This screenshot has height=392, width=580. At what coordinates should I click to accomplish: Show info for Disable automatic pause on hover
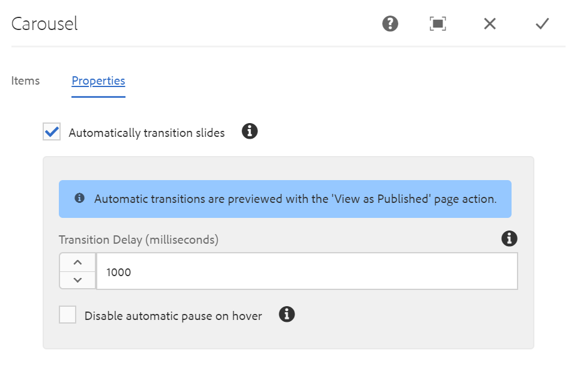(287, 314)
